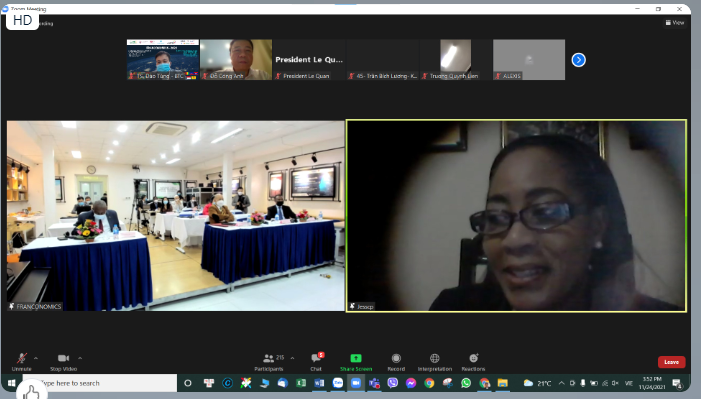
Task: Click the FRANCONOMICS conference room video
Action: (x=176, y=216)
